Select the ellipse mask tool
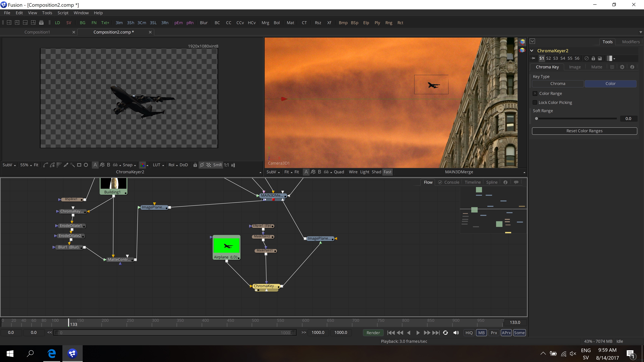 86,165
